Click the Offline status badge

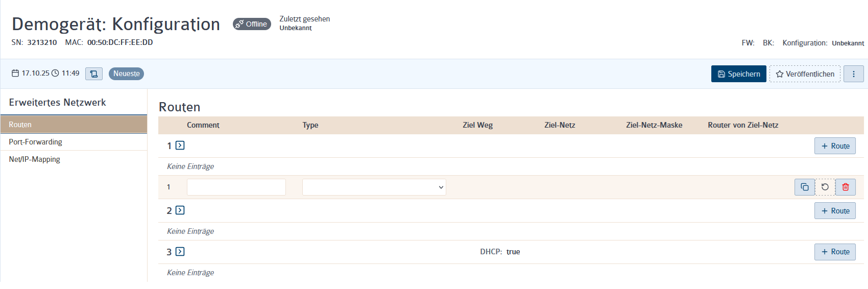click(x=252, y=24)
